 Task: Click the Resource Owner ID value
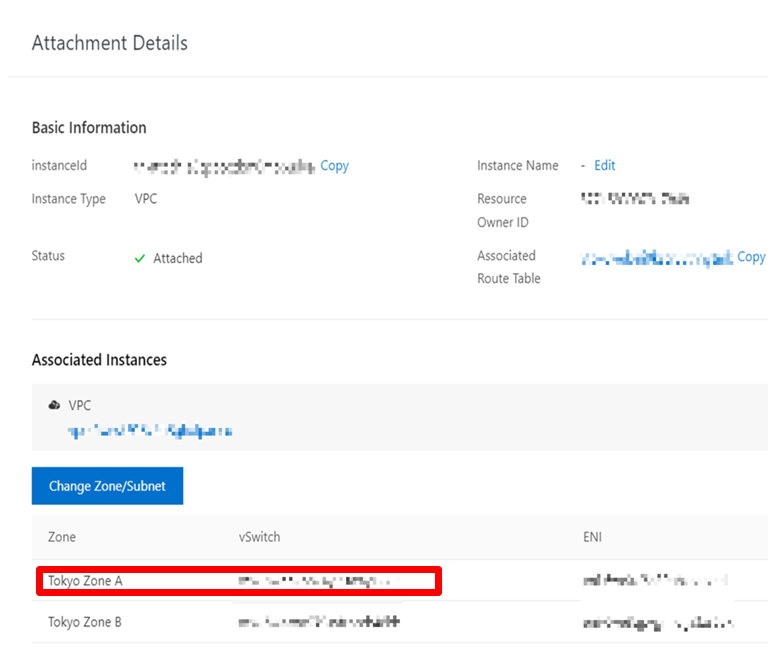pyautogui.click(x=634, y=199)
